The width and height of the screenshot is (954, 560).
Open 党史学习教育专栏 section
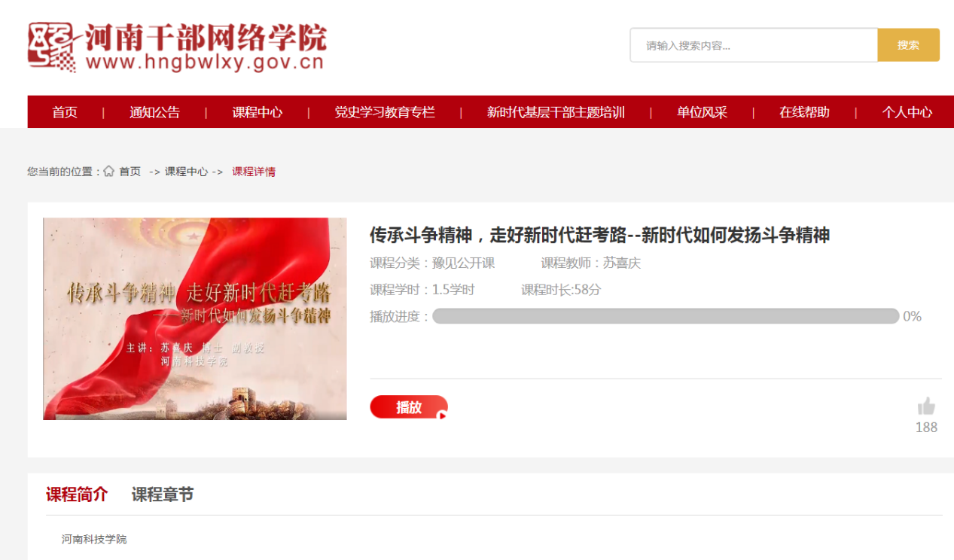pyautogui.click(x=385, y=112)
